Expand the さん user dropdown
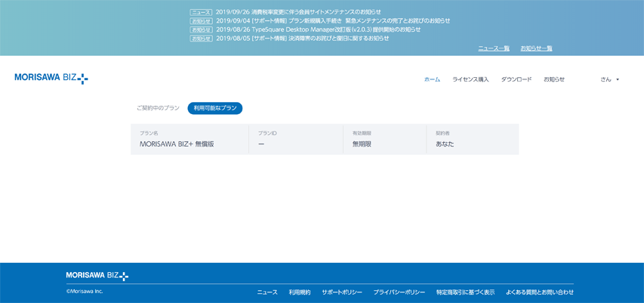 pos(609,79)
